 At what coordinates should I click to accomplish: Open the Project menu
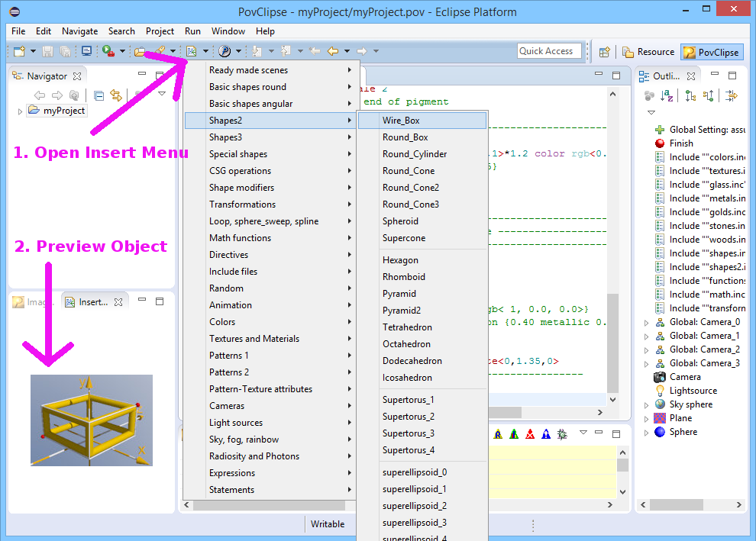click(x=160, y=31)
